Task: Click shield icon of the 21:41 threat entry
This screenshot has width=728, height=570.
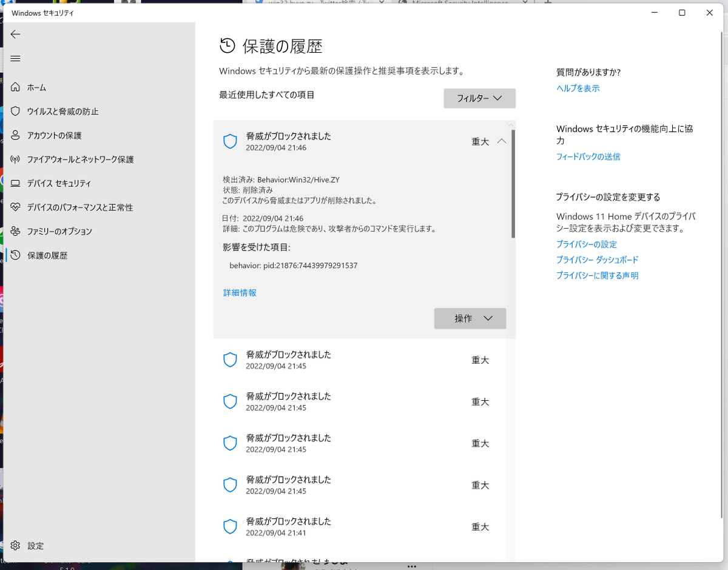Action: [x=230, y=526]
